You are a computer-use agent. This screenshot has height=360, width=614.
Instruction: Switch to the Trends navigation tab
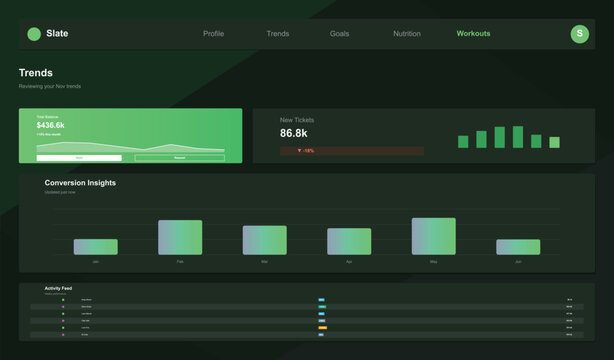click(278, 34)
